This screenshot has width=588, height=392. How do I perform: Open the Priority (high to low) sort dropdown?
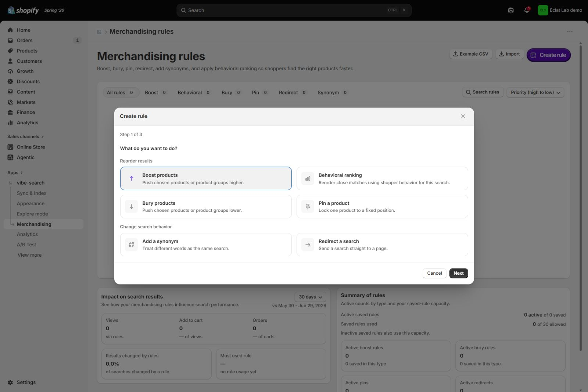pos(535,92)
